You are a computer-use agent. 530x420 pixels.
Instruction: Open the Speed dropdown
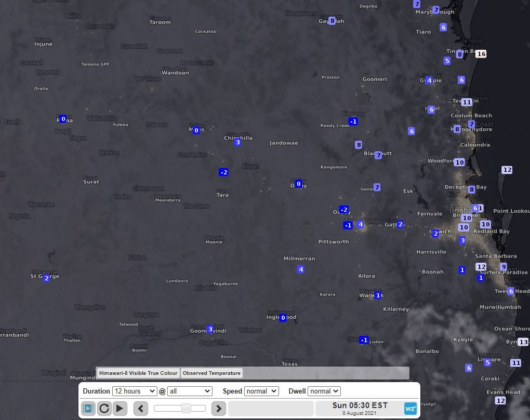click(261, 391)
